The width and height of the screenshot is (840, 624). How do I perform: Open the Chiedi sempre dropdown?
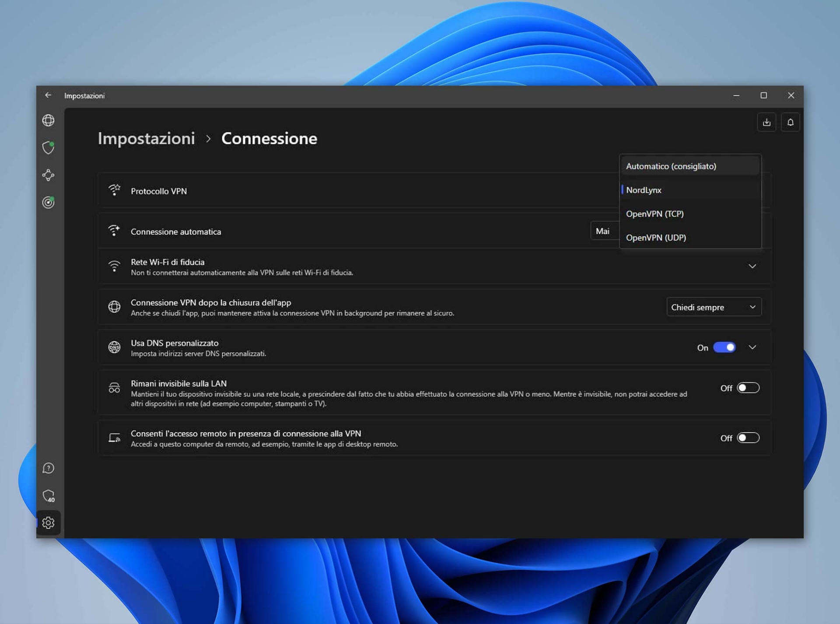pos(713,307)
